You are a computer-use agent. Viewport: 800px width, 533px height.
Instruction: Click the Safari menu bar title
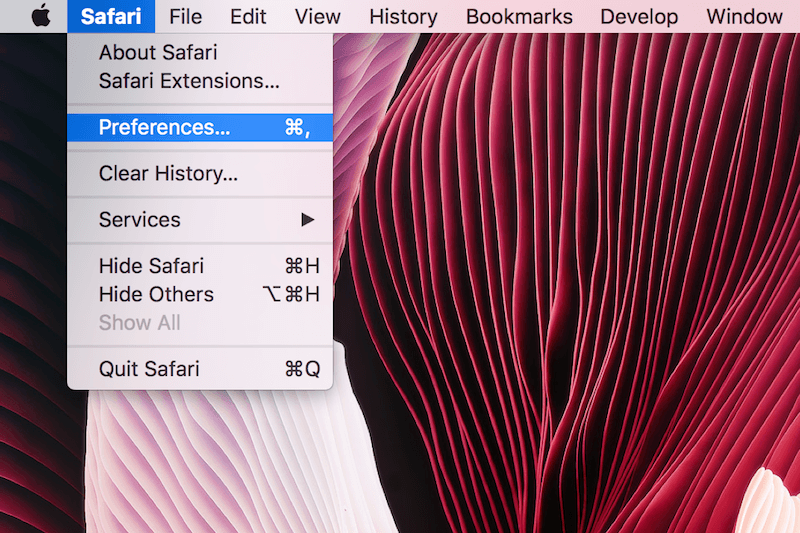click(110, 17)
